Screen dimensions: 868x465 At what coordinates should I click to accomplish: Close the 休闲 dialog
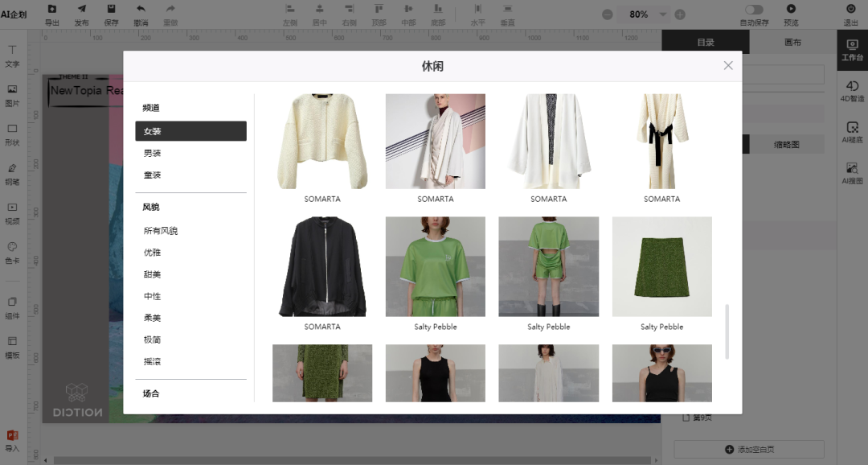pos(728,65)
